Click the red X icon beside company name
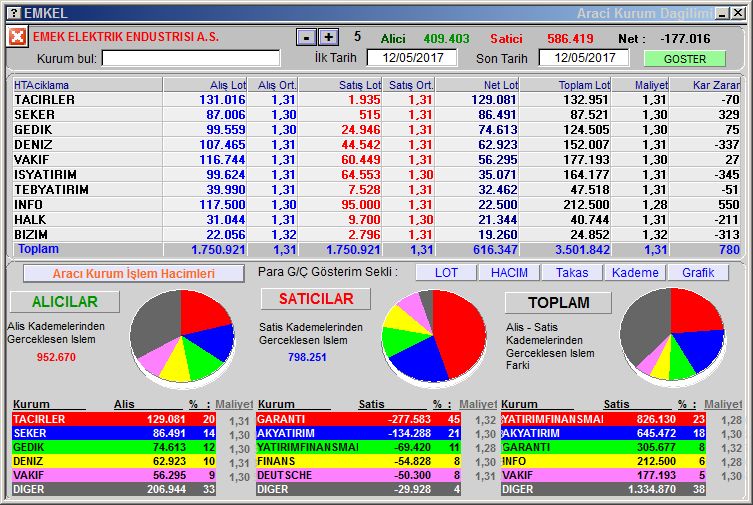Screen dimensions: 753x505 coord(17,36)
